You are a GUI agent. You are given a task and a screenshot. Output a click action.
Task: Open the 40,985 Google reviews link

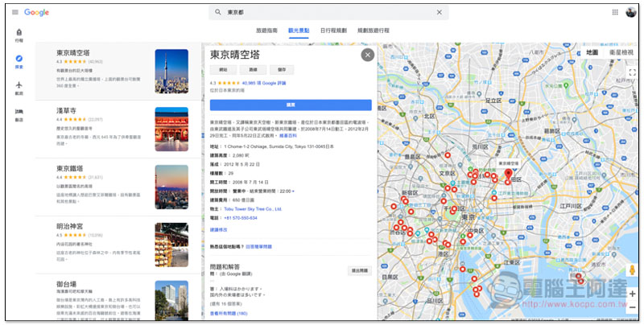click(x=264, y=83)
